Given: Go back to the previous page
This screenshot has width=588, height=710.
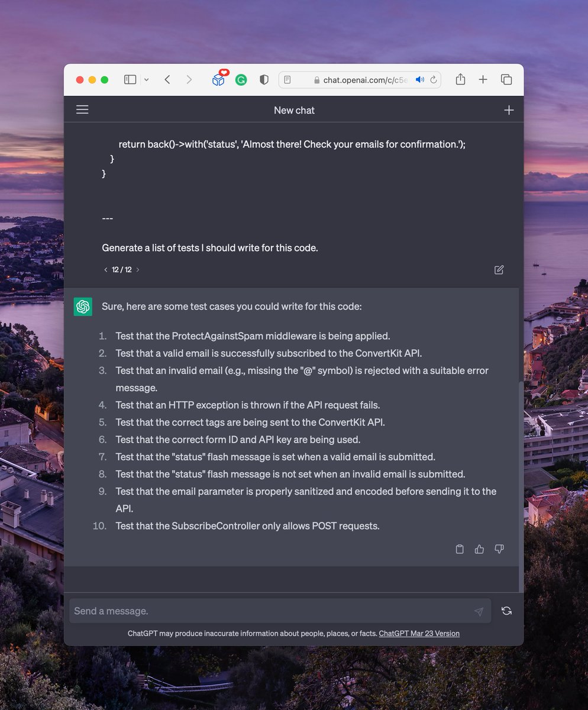Looking at the screenshot, I should [x=167, y=79].
